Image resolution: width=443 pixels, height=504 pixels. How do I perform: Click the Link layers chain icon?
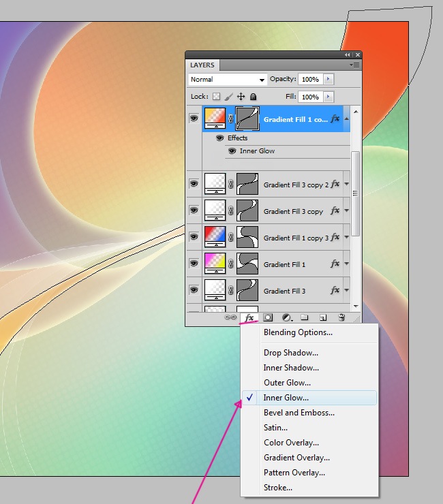[231, 317]
